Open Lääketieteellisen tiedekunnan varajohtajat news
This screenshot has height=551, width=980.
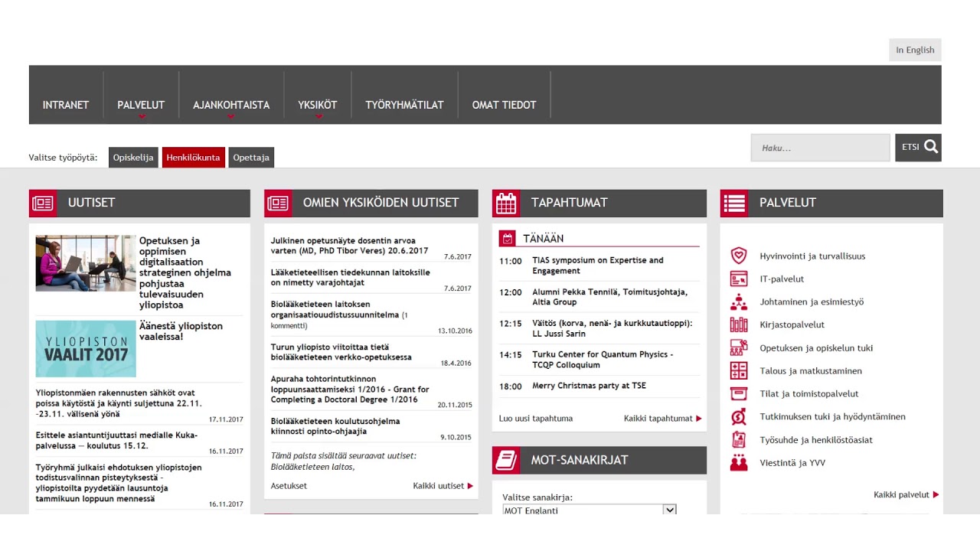tap(350, 277)
